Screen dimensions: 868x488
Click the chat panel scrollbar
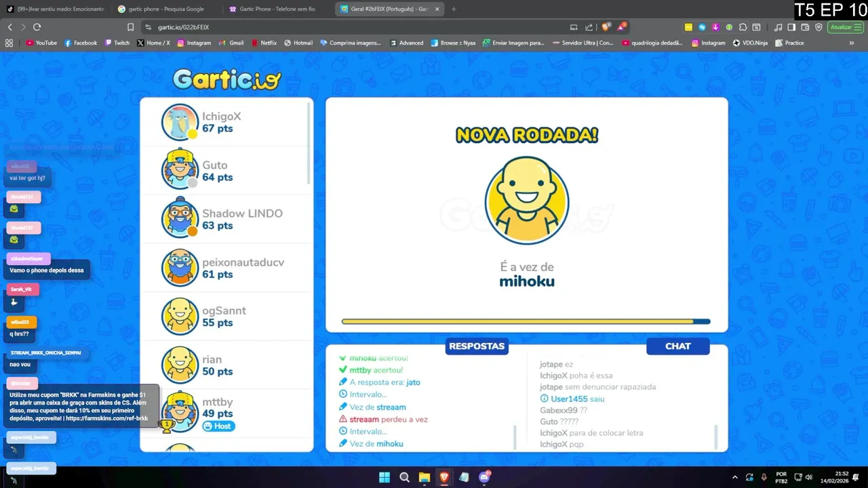point(715,437)
